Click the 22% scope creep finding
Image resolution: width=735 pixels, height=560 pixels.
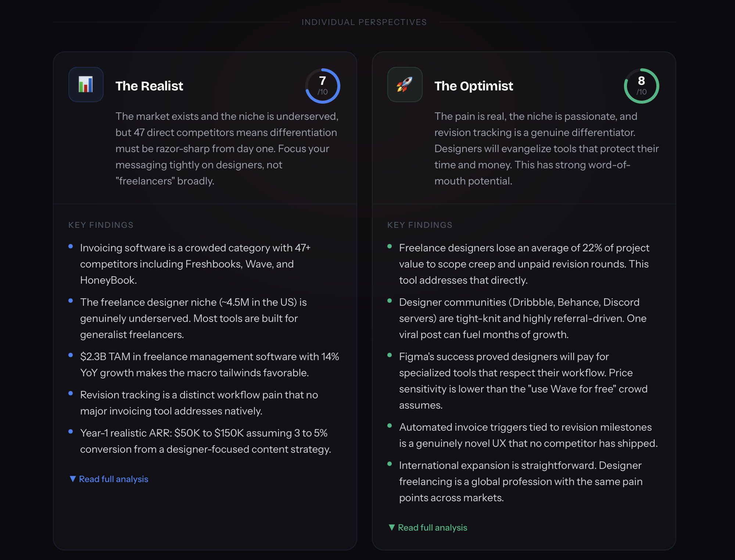524,264
